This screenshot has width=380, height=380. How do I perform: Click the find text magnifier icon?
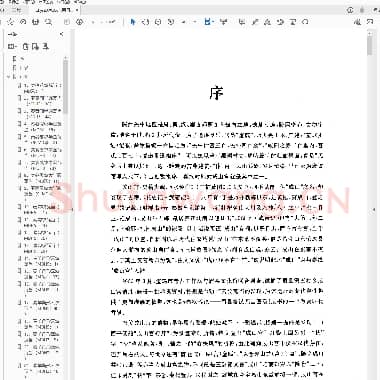48,22
